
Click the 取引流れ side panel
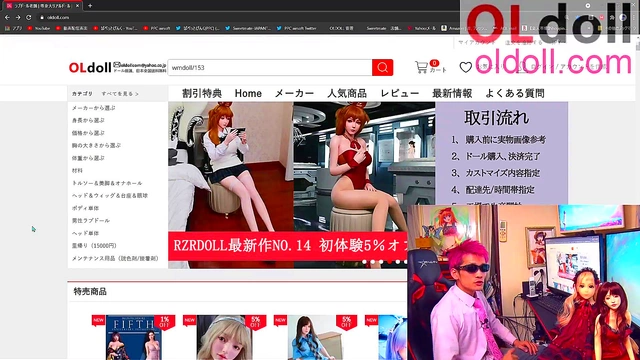[x=501, y=153]
